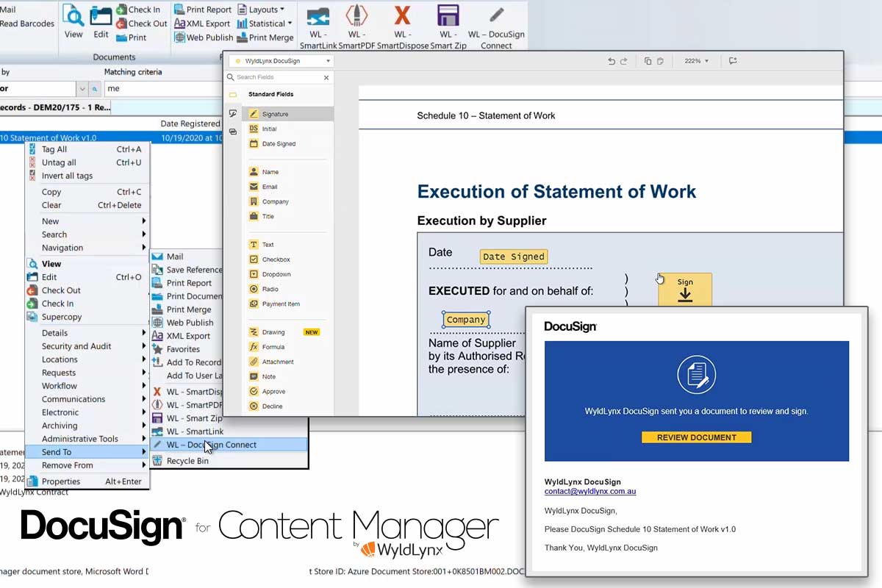
Task: Expand the Search submenu in the context menu
Action: [87, 234]
